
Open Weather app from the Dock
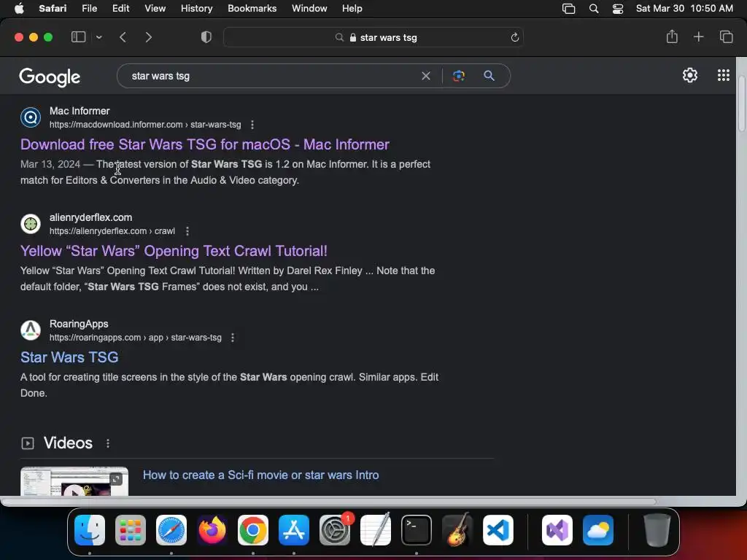pyautogui.click(x=598, y=530)
